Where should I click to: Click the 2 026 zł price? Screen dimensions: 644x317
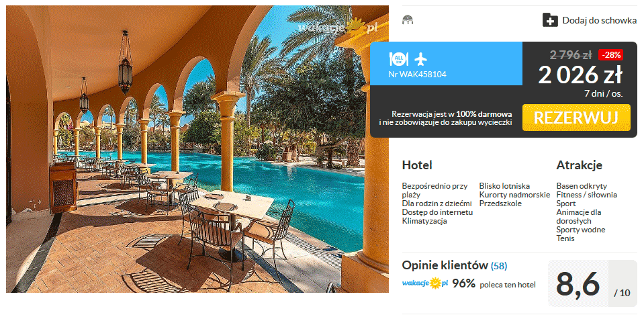pos(580,75)
